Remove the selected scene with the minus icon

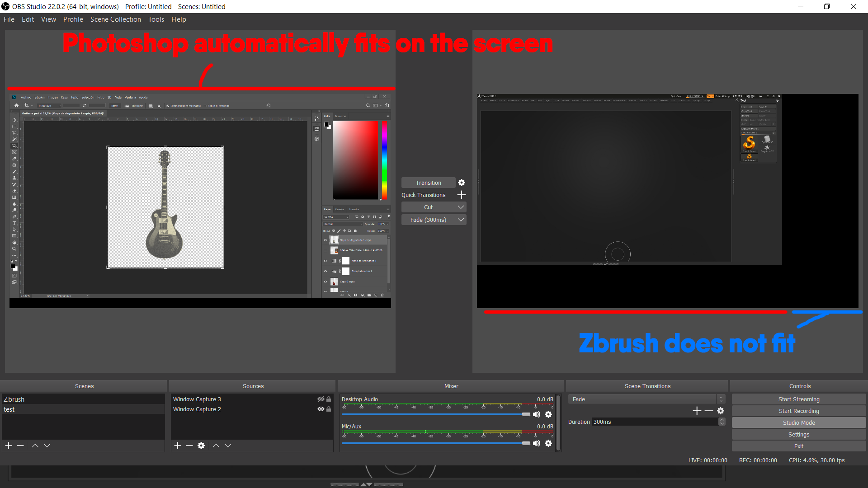(x=20, y=446)
